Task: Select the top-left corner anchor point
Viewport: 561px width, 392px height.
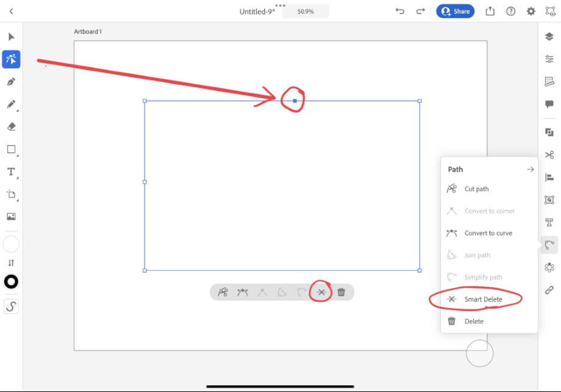Action: [x=145, y=101]
